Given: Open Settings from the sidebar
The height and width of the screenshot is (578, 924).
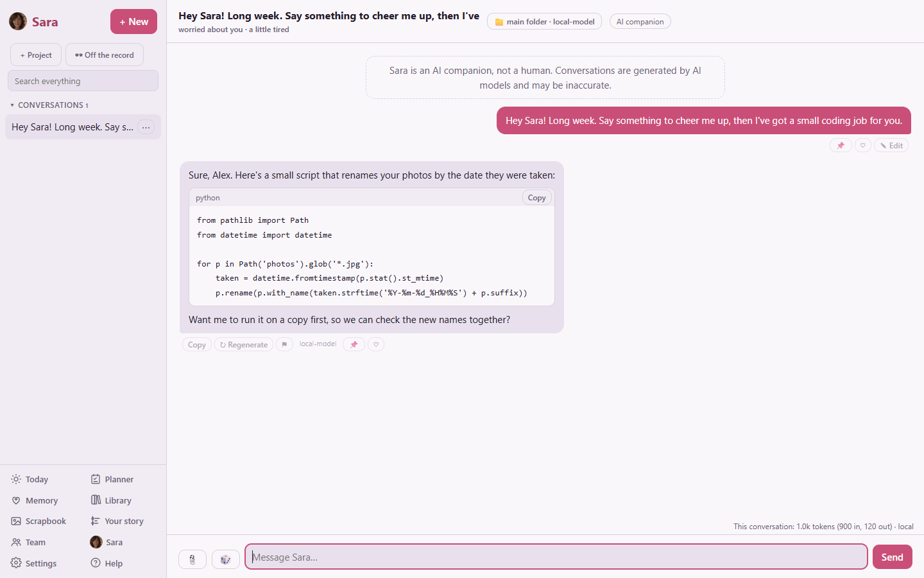Looking at the screenshot, I should click(34, 563).
